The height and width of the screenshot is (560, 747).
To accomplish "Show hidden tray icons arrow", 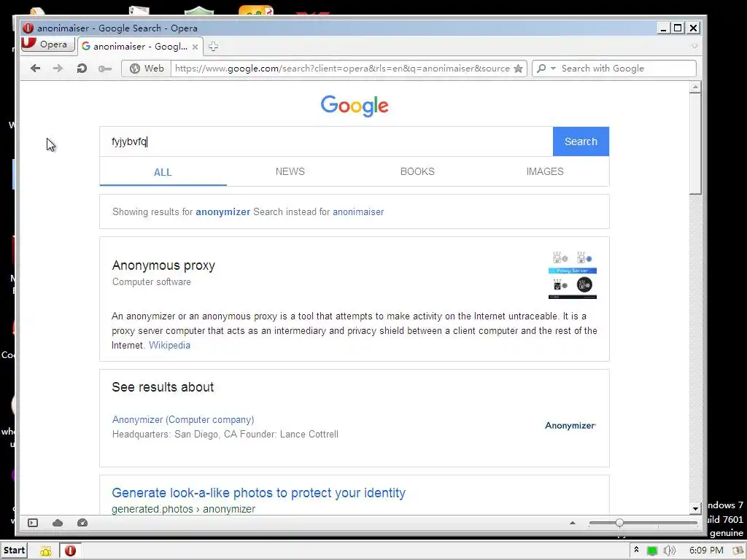I will click(636, 550).
